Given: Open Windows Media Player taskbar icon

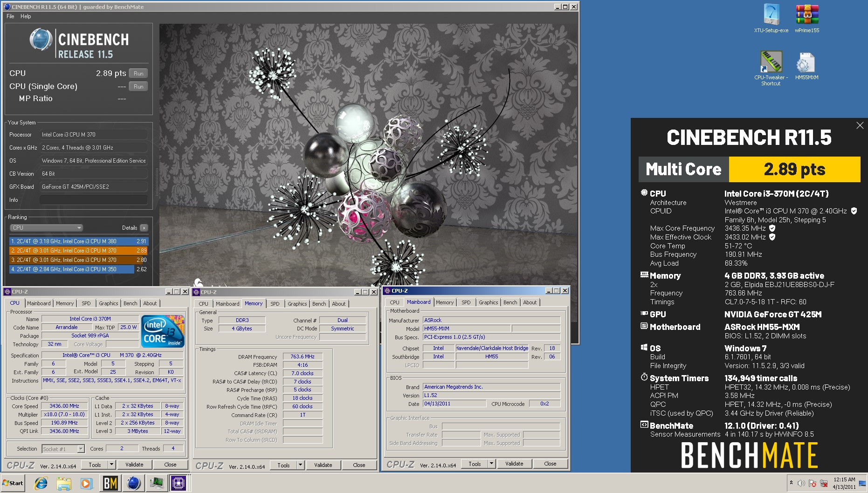Looking at the screenshot, I should tap(86, 483).
